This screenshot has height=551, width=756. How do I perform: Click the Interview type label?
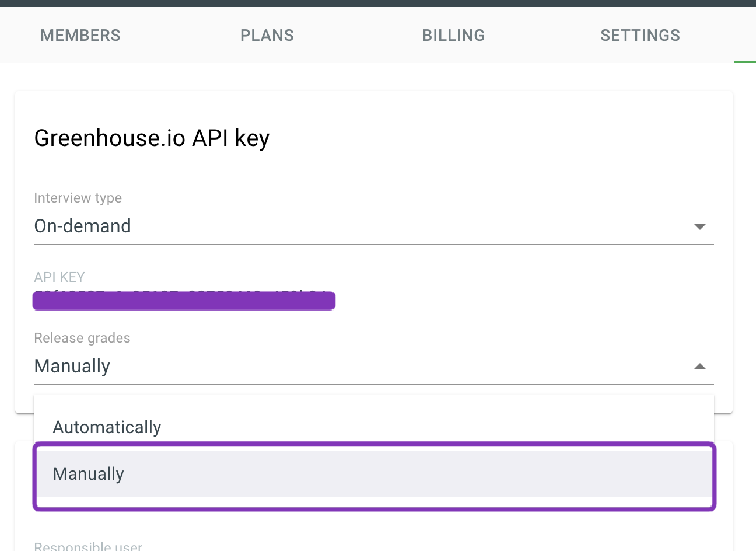pos(78,198)
